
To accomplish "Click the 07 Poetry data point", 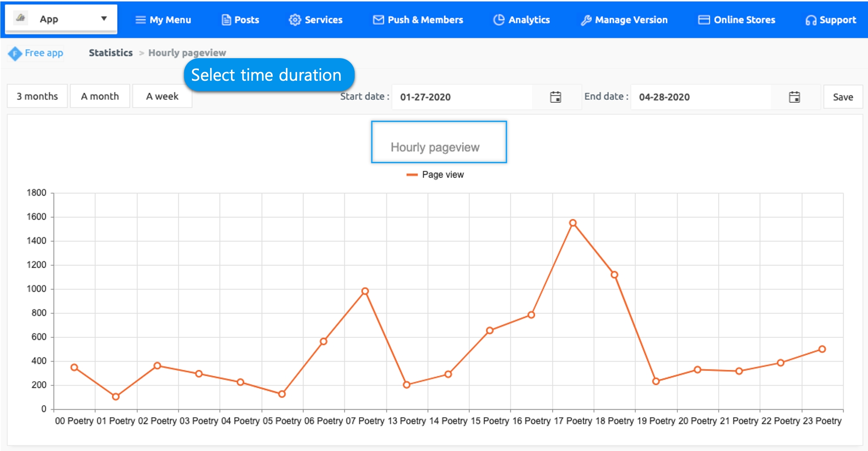I will [x=365, y=291].
